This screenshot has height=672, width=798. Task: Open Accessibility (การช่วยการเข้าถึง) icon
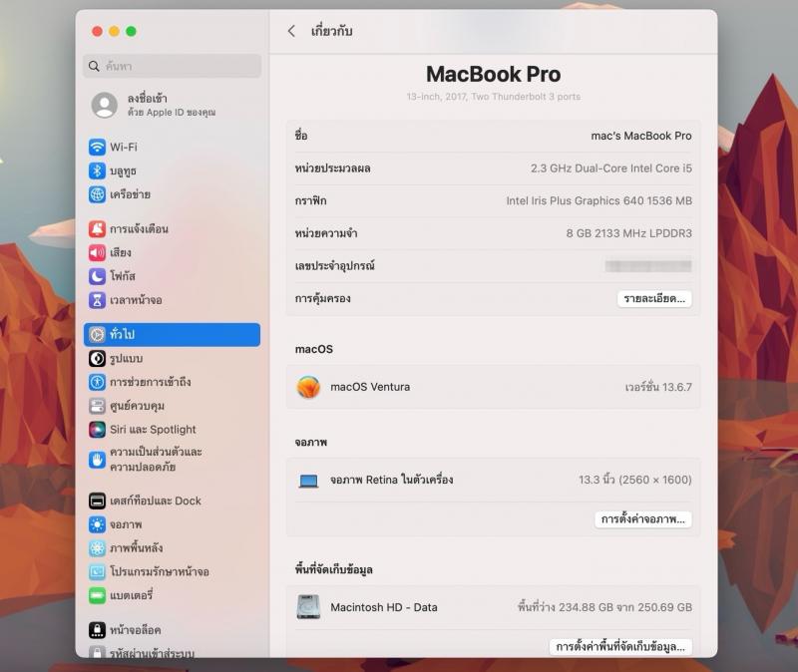97,382
